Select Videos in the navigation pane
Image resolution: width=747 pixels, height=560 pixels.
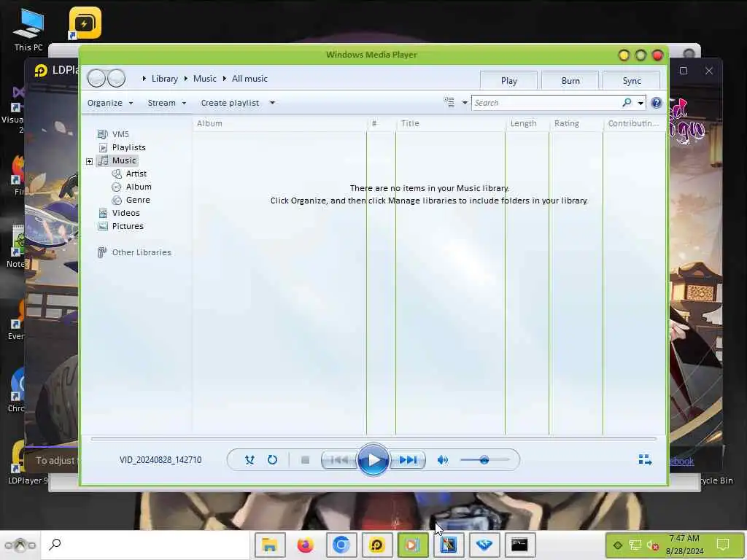(x=125, y=213)
